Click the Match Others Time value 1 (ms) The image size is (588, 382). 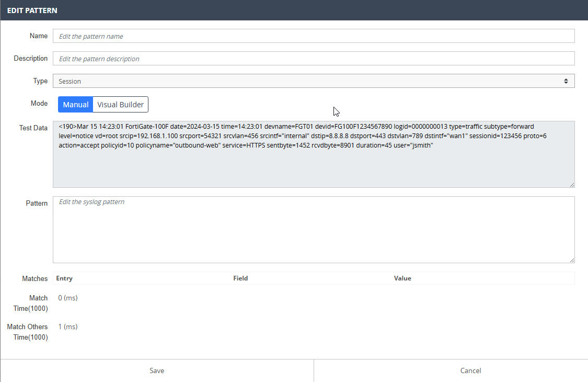(x=68, y=327)
